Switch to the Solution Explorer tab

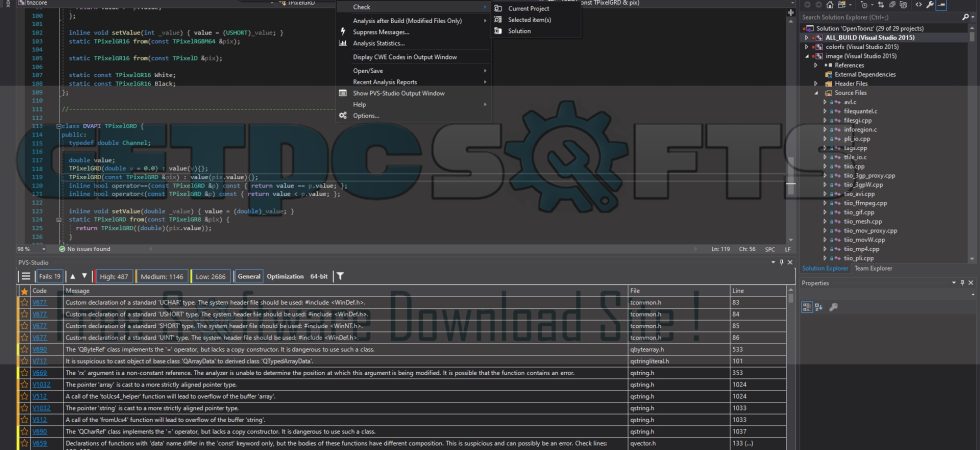(825, 269)
